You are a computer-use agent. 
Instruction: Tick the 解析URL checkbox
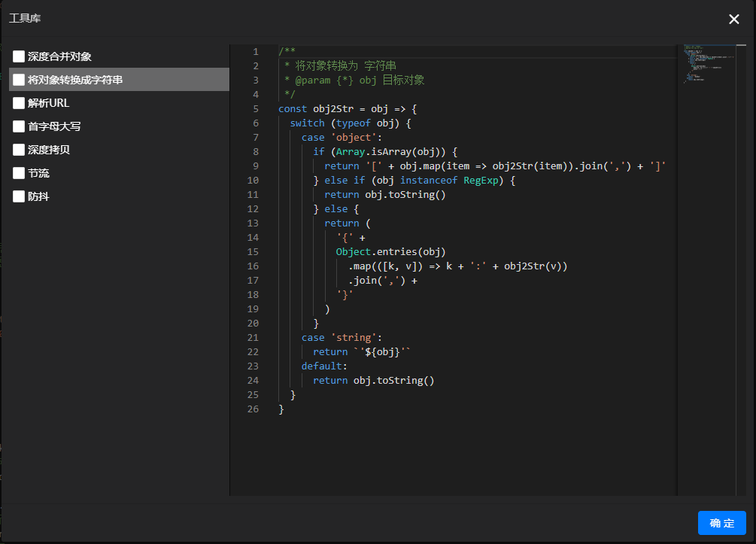click(19, 103)
